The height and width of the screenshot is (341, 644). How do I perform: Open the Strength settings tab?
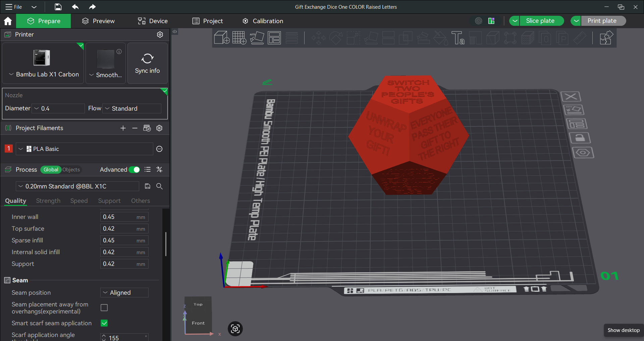pos(48,201)
